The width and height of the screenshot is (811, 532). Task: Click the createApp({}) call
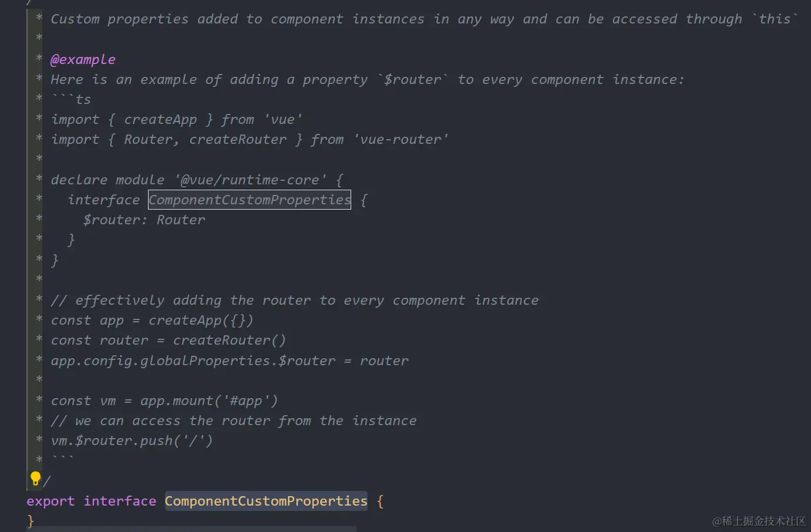pyautogui.click(x=201, y=320)
